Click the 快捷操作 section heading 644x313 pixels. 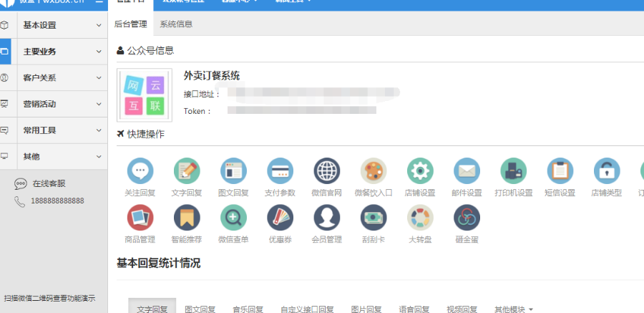[x=146, y=134]
